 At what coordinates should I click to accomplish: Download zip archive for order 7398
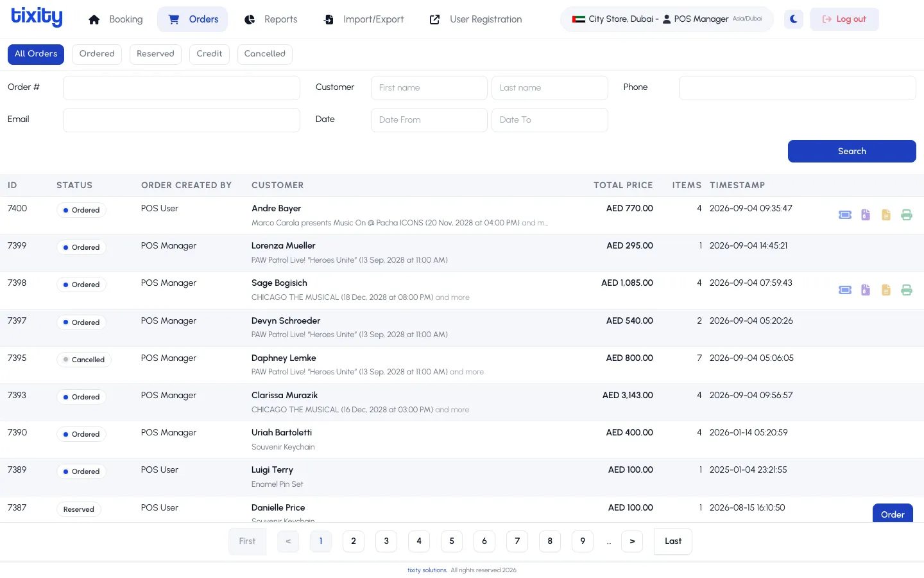pos(866,290)
